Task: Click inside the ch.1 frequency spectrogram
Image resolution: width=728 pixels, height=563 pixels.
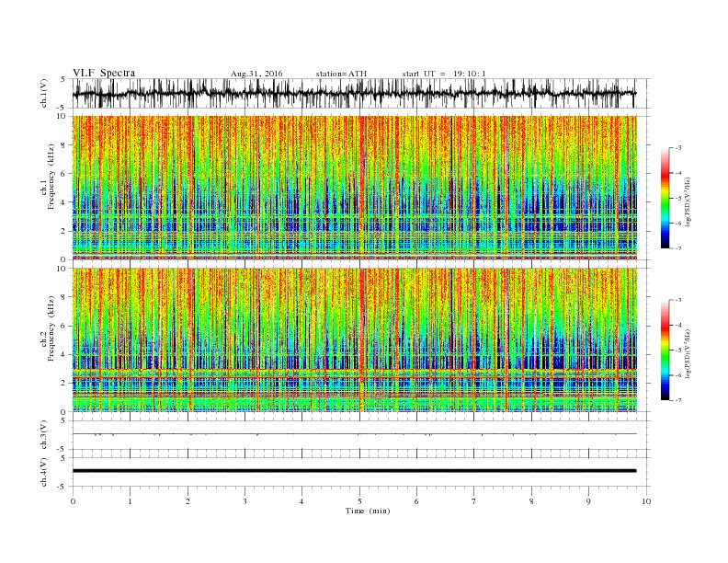Action: 354,188
